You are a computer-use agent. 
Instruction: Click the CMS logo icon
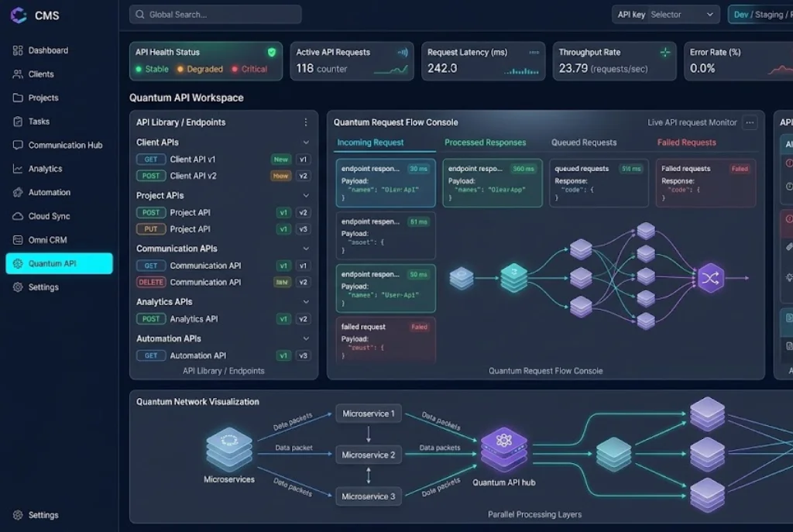tap(19, 15)
